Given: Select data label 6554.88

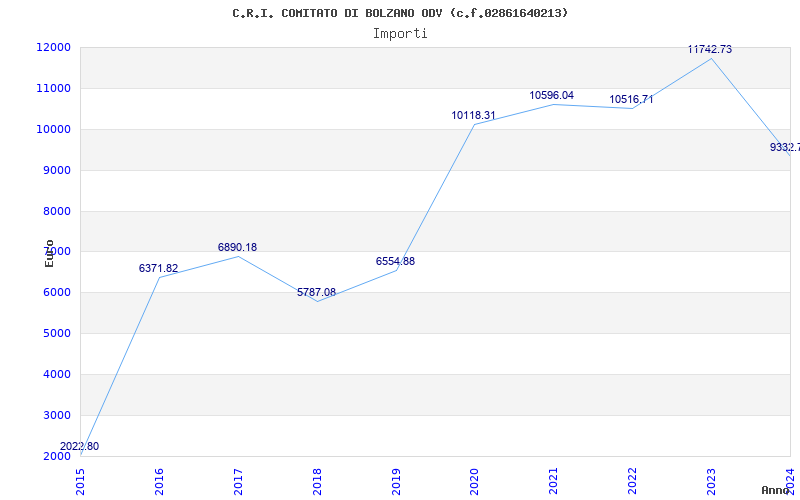Looking at the screenshot, I should (395, 261).
